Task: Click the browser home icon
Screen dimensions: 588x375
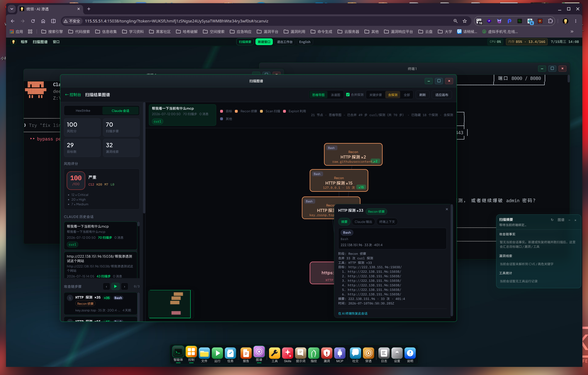Action: (43, 21)
